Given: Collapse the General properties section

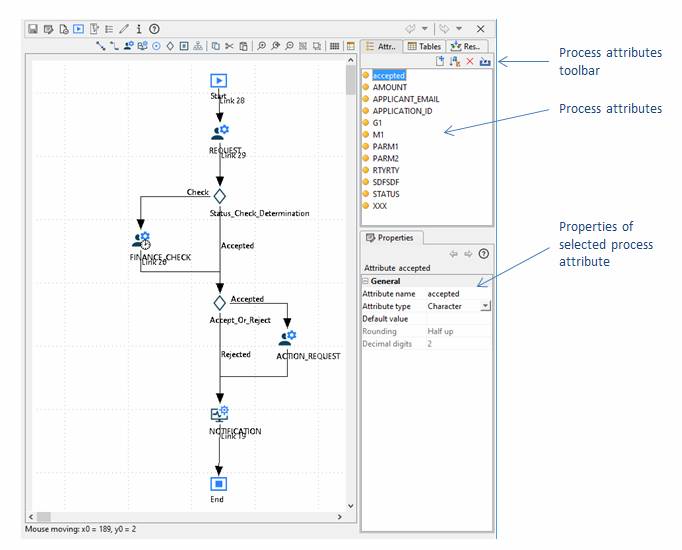Looking at the screenshot, I should click(366, 282).
